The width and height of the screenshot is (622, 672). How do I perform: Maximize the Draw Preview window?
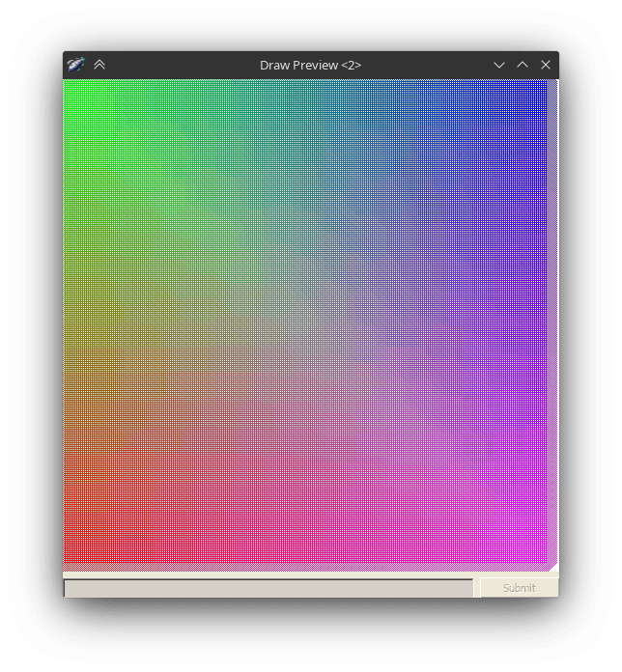[x=523, y=65]
